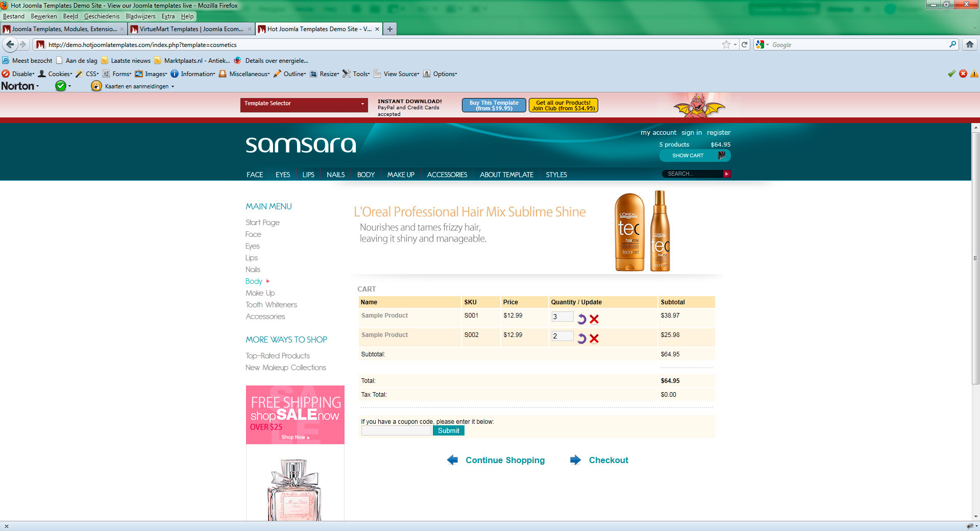This screenshot has width=980, height=531.
Task: Click the yellow warning icon in Web Developer toolbar
Action: coord(974,74)
